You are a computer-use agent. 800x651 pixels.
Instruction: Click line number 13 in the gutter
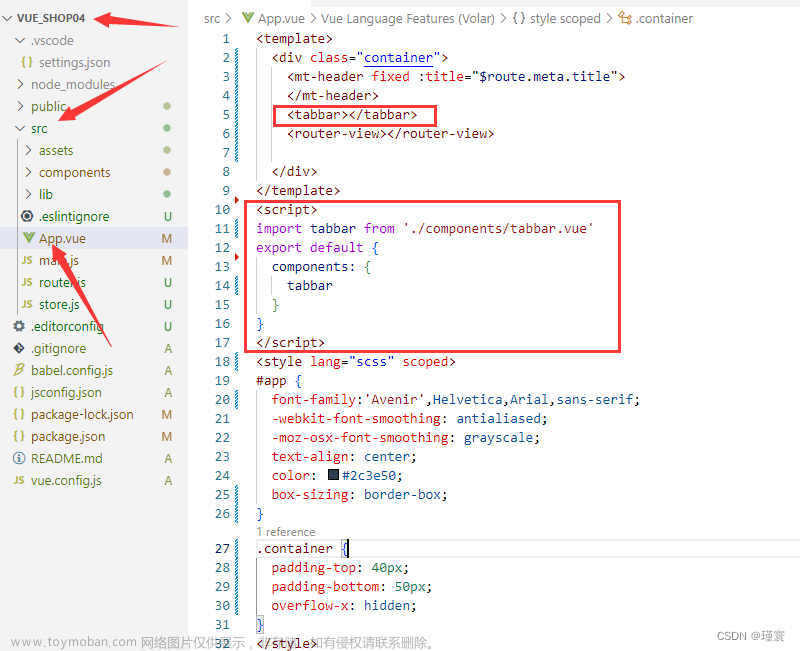pos(222,266)
